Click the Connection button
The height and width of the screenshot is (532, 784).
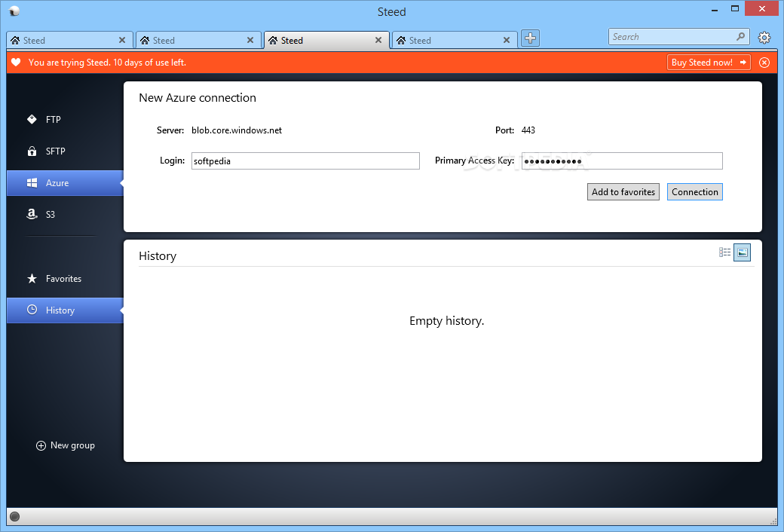coord(694,192)
